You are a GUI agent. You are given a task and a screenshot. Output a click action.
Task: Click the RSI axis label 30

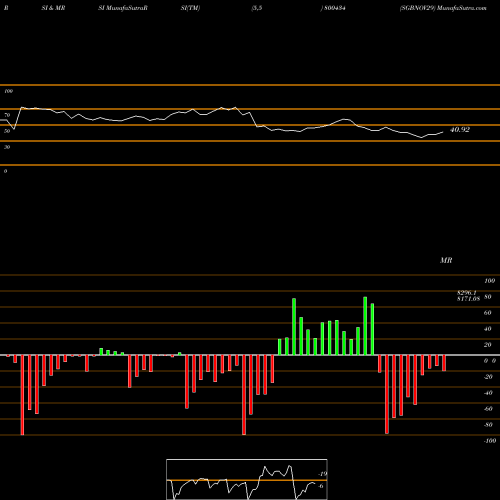pyautogui.click(x=7, y=147)
